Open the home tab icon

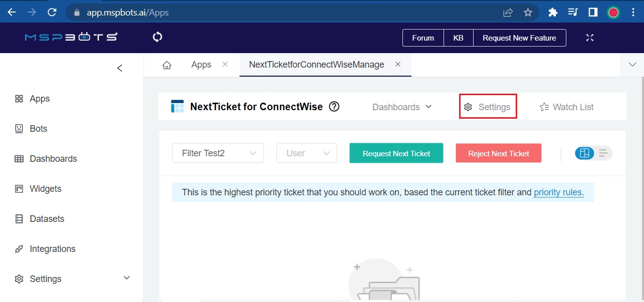[167, 65]
